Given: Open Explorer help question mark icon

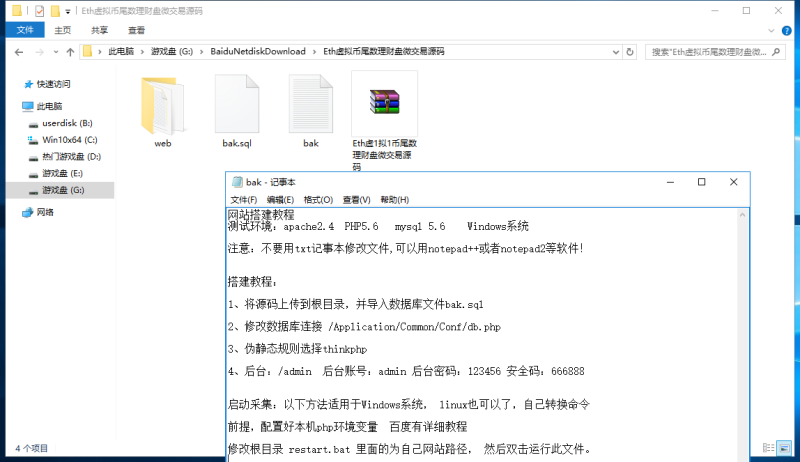Looking at the screenshot, I should [x=786, y=31].
